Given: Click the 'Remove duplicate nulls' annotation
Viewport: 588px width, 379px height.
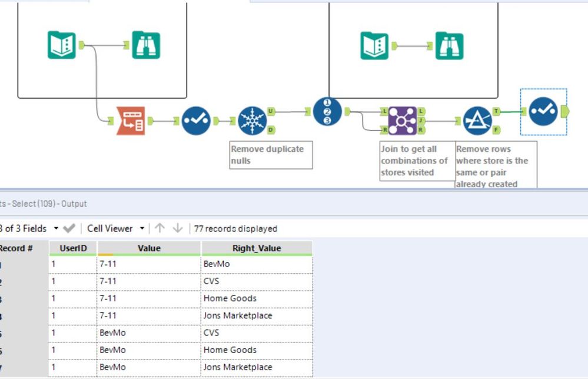Looking at the screenshot, I should click(x=271, y=155).
